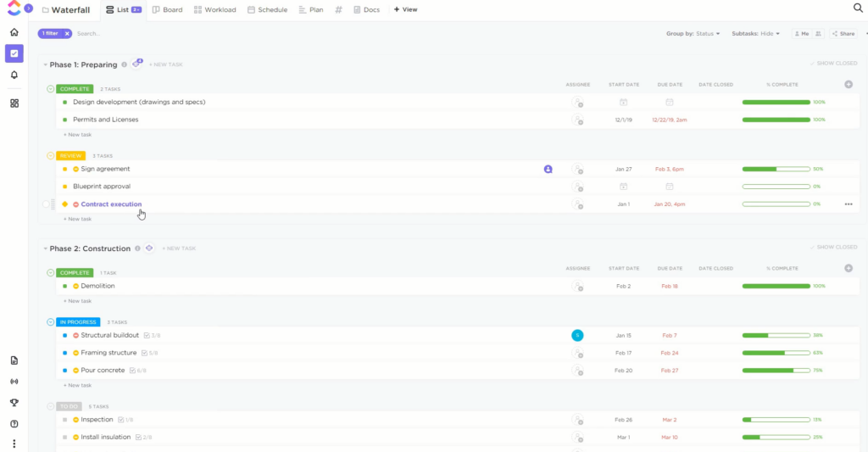Switch to the Plan view tab
This screenshot has height=452, width=868.
click(x=311, y=10)
